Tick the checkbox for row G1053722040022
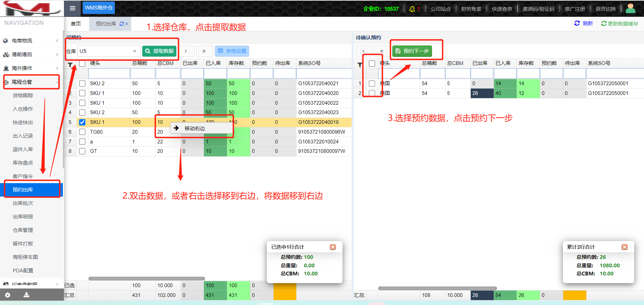 click(x=82, y=103)
